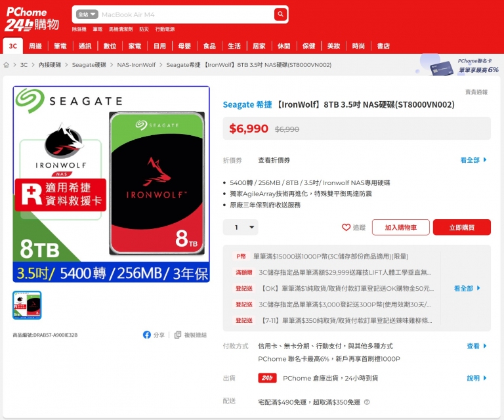Open the 休閒 category tab

[x=283, y=46]
